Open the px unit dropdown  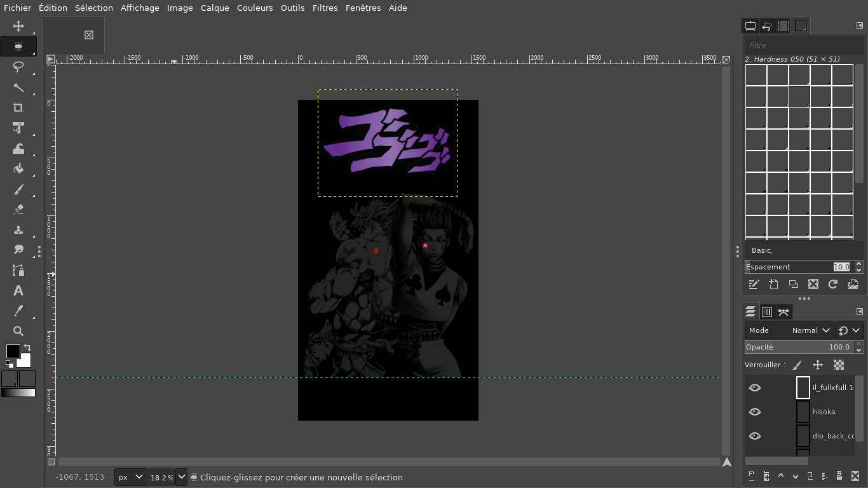(131, 477)
